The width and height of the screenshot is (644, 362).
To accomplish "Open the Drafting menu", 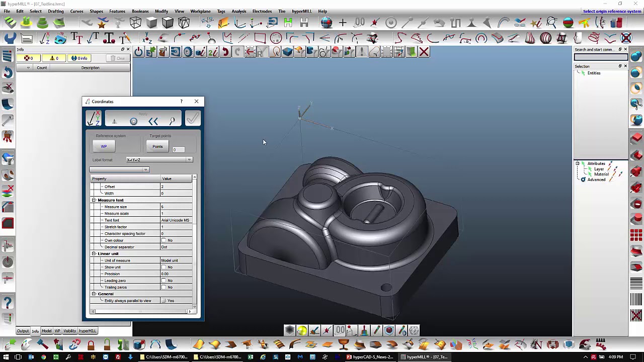I will [56, 11].
